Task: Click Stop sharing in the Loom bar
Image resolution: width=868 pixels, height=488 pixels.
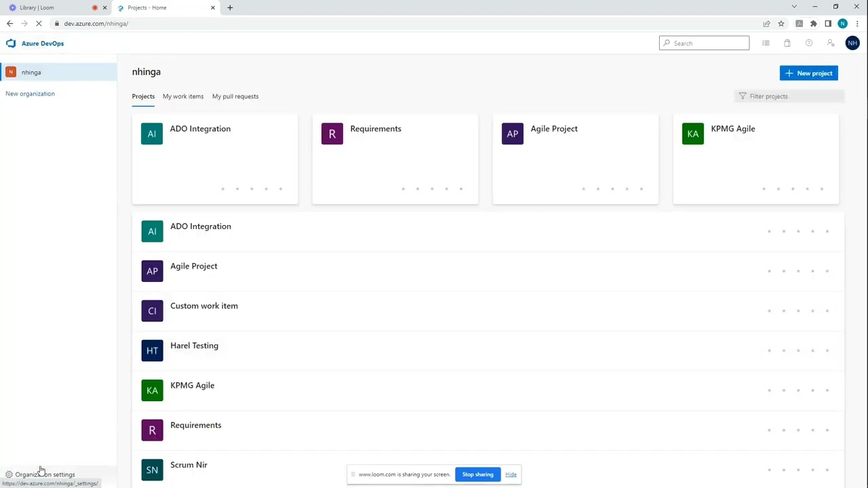Action: pos(478,474)
